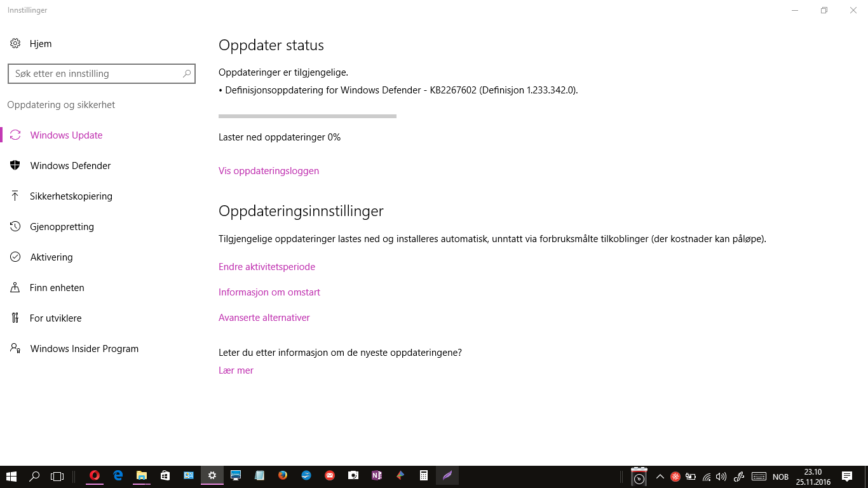This screenshot has width=868, height=488.
Task: Open the Sikkerhetskopiering section
Action: click(102, 196)
